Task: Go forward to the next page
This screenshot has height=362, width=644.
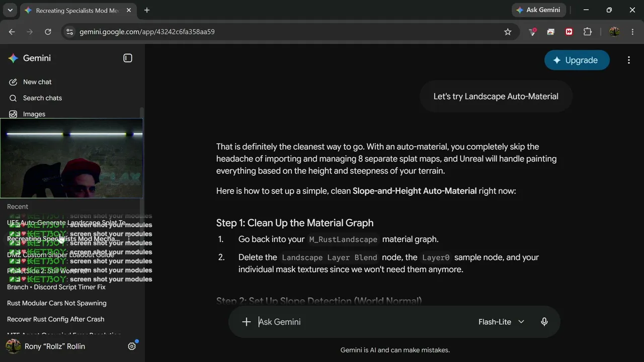Action: click(x=30, y=32)
